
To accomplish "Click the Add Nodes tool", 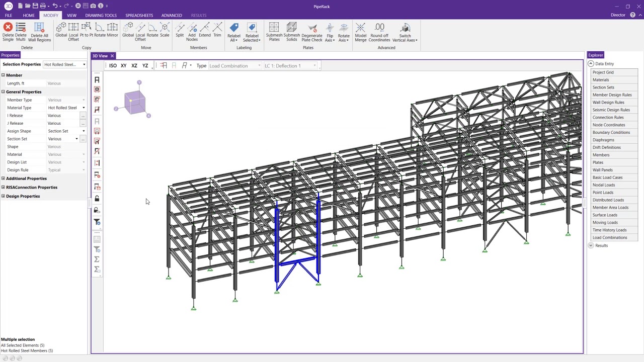I will [192, 32].
